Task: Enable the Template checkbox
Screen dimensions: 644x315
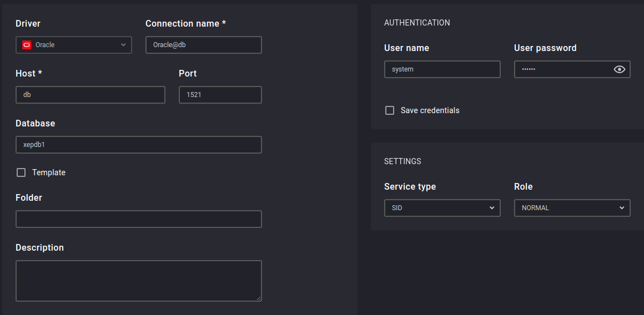Action: coord(21,172)
